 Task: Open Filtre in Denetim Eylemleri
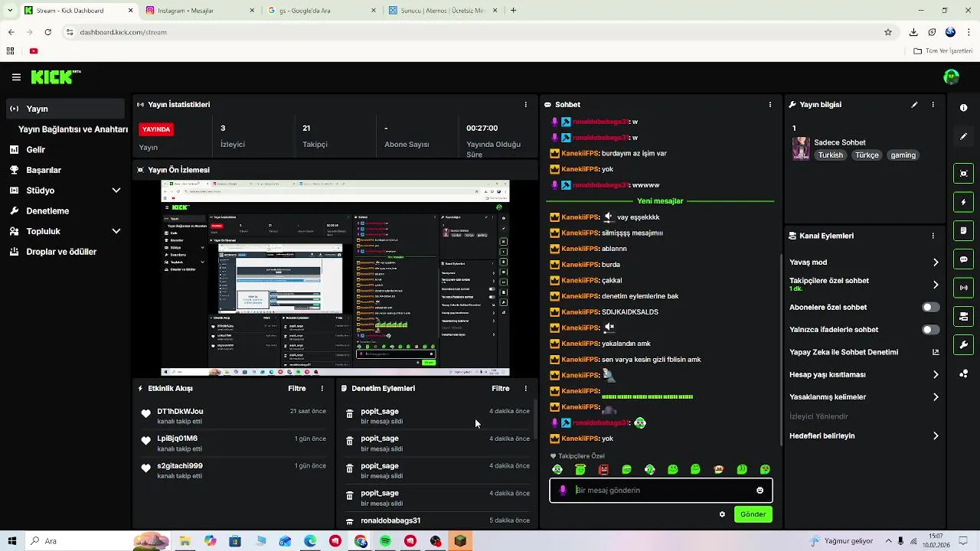coord(500,389)
